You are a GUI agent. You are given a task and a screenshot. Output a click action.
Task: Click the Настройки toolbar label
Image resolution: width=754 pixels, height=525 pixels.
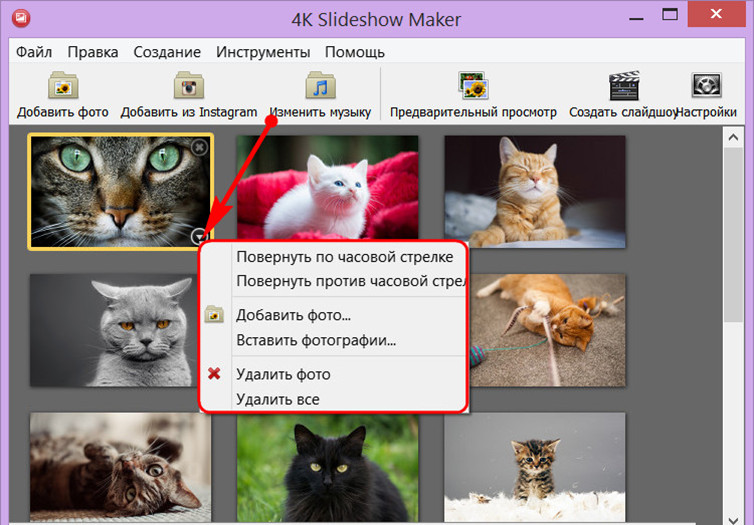click(706, 112)
